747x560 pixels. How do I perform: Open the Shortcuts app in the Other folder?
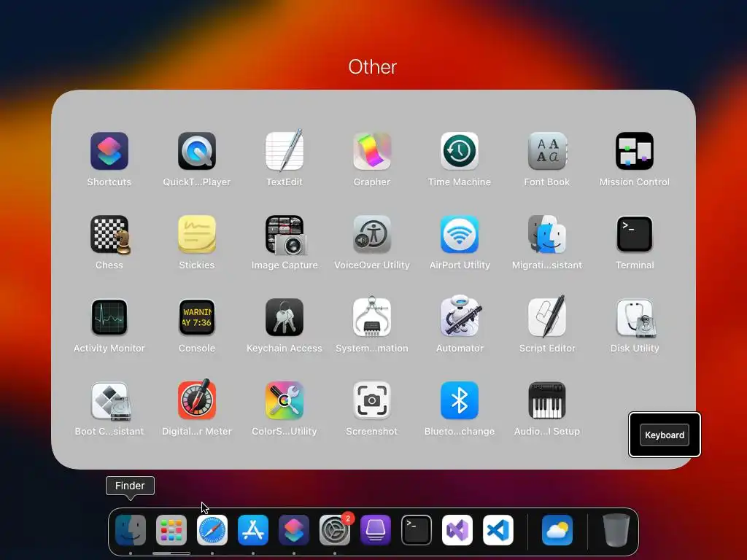(109, 152)
